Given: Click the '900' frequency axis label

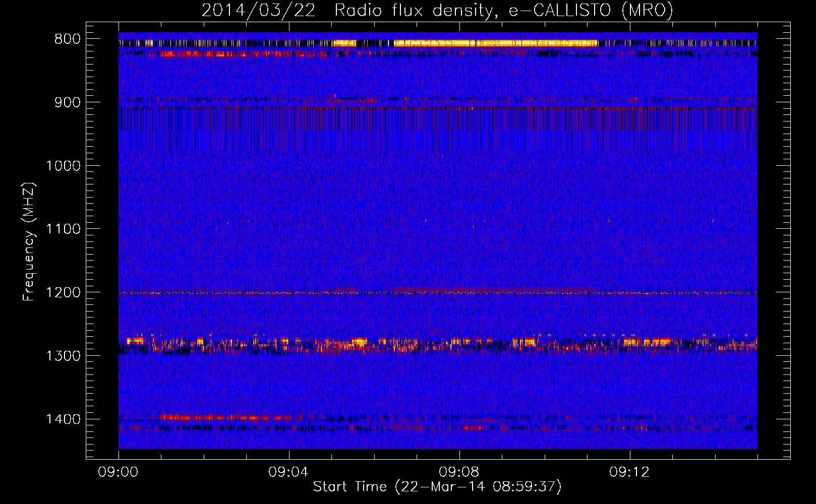Looking at the screenshot, I should 68,102.
